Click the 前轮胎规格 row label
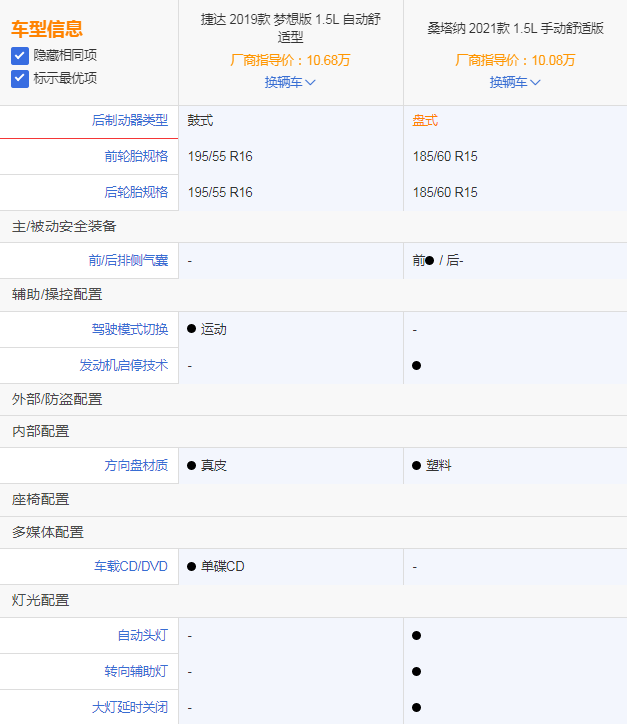The width and height of the screenshot is (627, 724). (136, 156)
